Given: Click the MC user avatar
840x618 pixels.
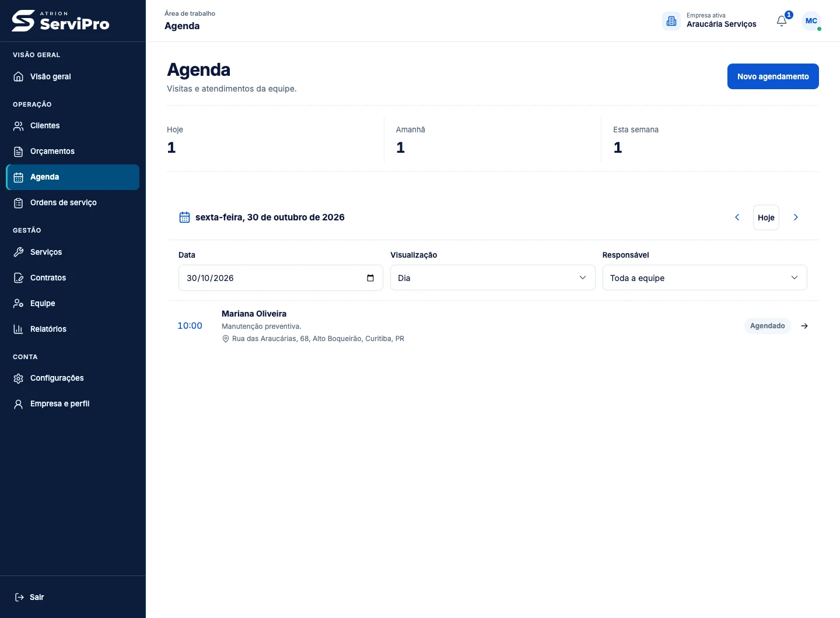Looking at the screenshot, I should 811,21.
